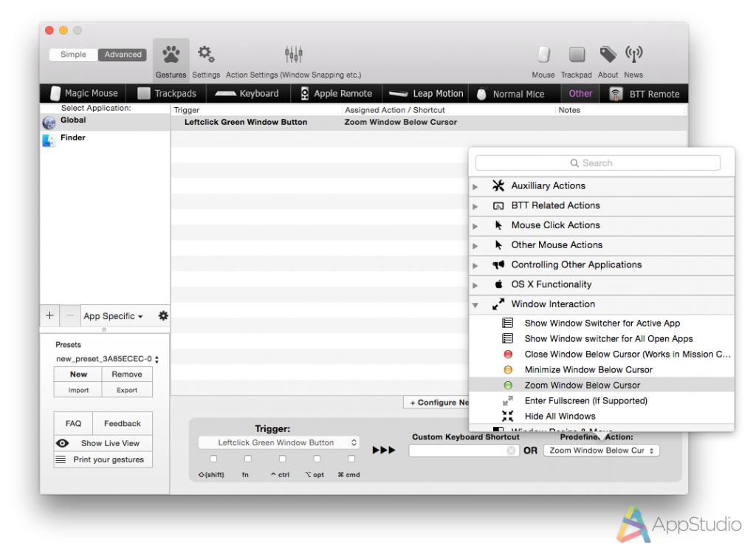Toggle the ctrl modifier checkbox

[282, 459]
